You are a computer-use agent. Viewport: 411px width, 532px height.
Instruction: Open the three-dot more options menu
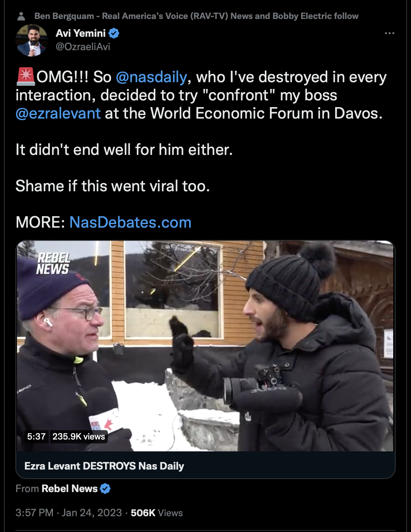pos(389,33)
